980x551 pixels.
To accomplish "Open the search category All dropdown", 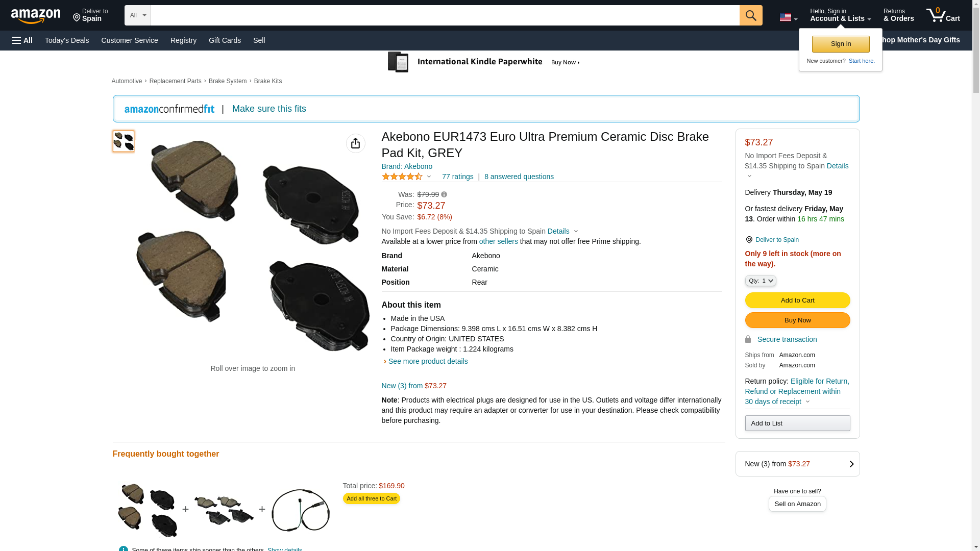I will click(137, 15).
